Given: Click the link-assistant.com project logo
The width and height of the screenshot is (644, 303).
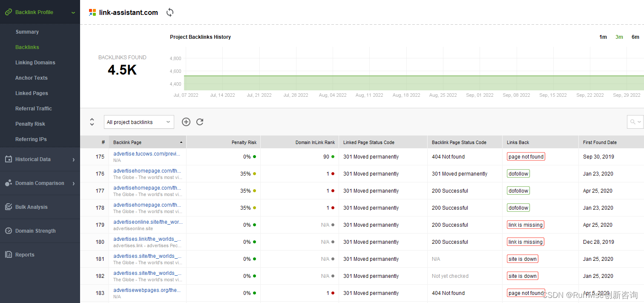Looking at the screenshot, I should coord(92,12).
